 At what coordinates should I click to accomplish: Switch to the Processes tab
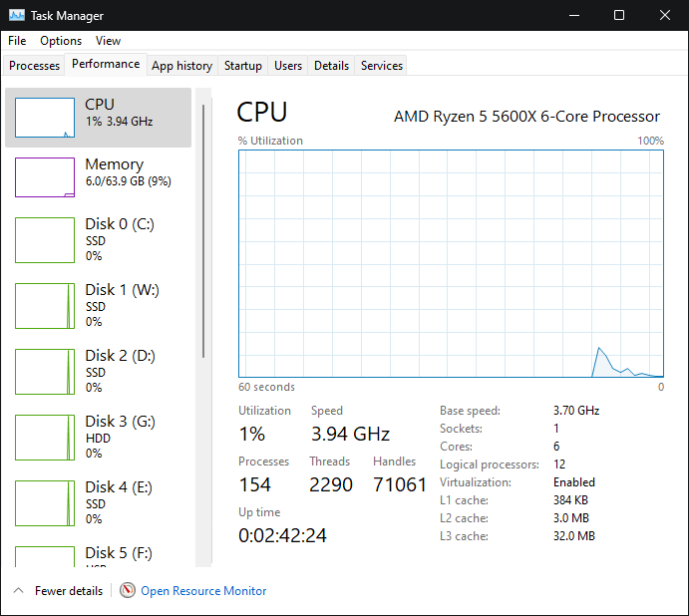pyautogui.click(x=34, y=66)
